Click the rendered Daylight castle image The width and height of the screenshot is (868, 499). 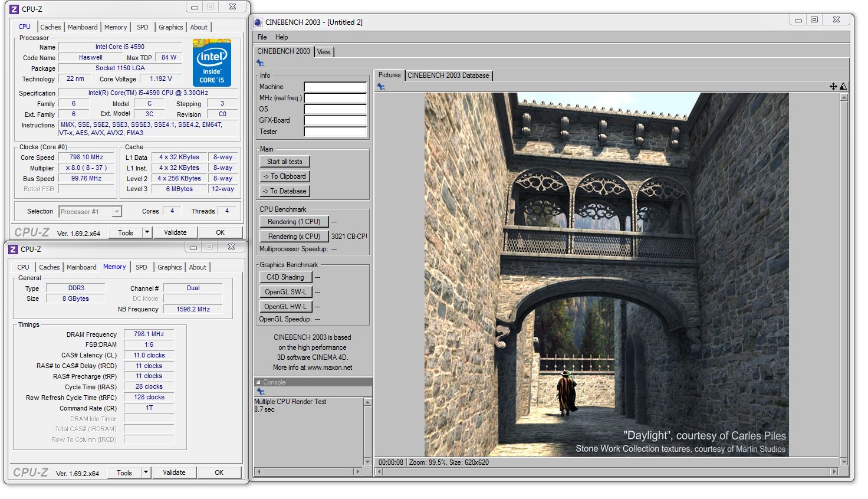607,274
